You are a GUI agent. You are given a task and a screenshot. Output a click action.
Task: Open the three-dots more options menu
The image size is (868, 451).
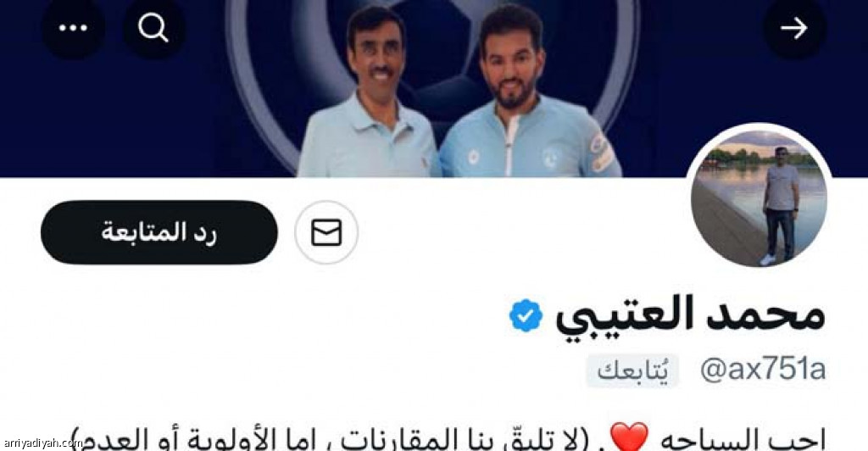point(73,28)
